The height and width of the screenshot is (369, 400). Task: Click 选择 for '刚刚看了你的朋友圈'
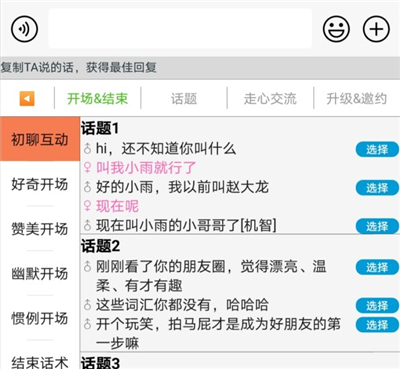click(377, 267)
